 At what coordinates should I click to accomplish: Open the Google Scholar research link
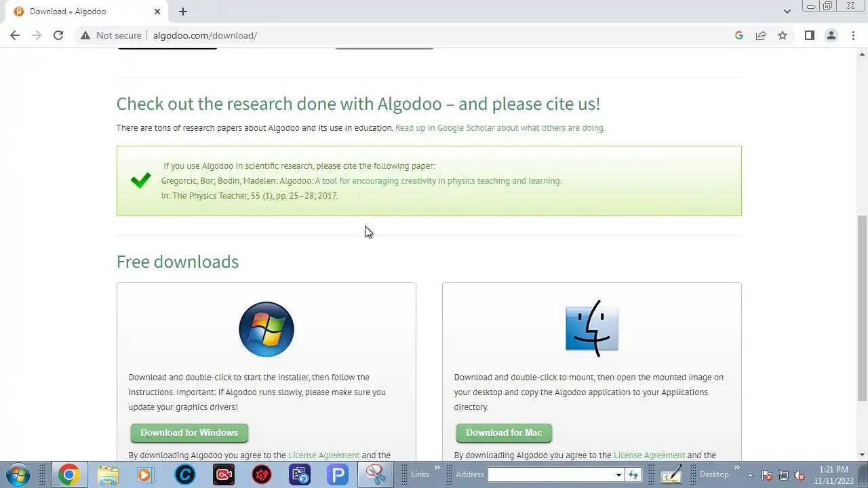(x=500, y=127)
